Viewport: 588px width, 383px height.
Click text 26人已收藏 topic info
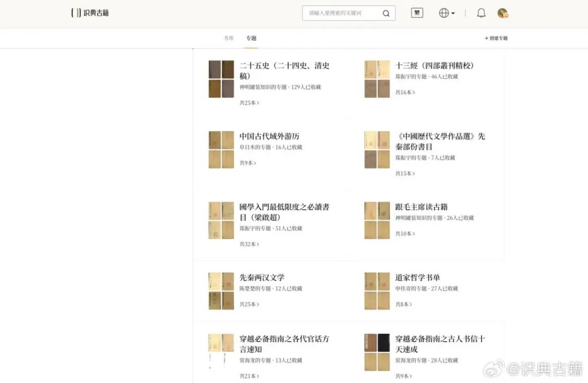click(460, 218)
